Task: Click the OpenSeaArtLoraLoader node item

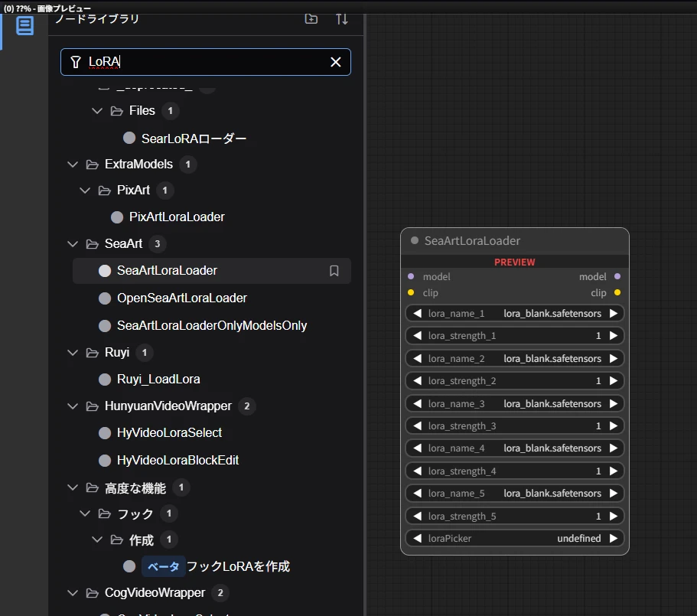Action: pos(181,298)
